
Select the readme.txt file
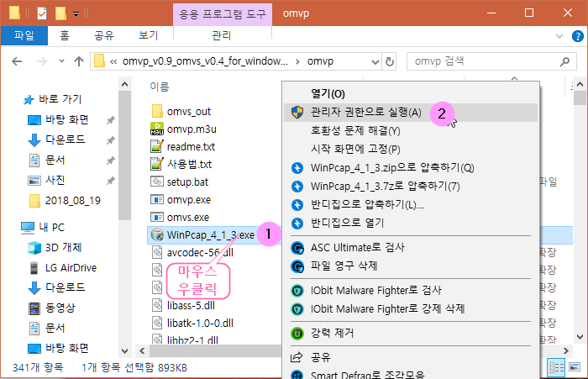(x=191, y=147)
